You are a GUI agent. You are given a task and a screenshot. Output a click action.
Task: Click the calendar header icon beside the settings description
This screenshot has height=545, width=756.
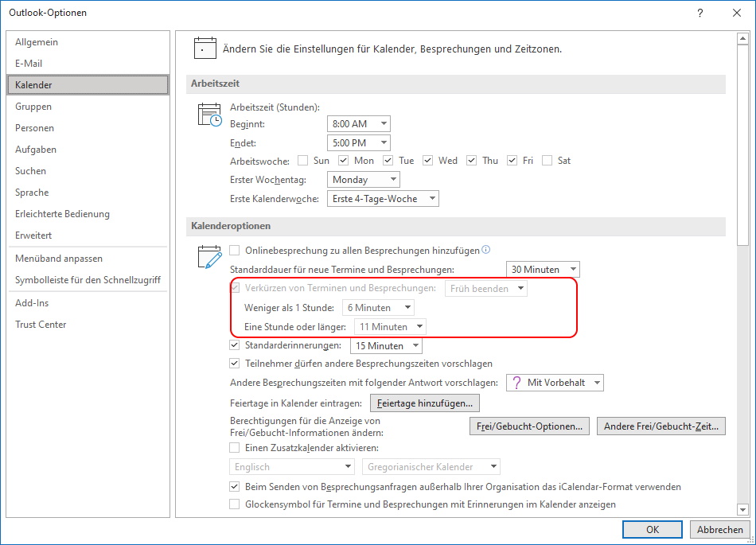tap(205, 49)
